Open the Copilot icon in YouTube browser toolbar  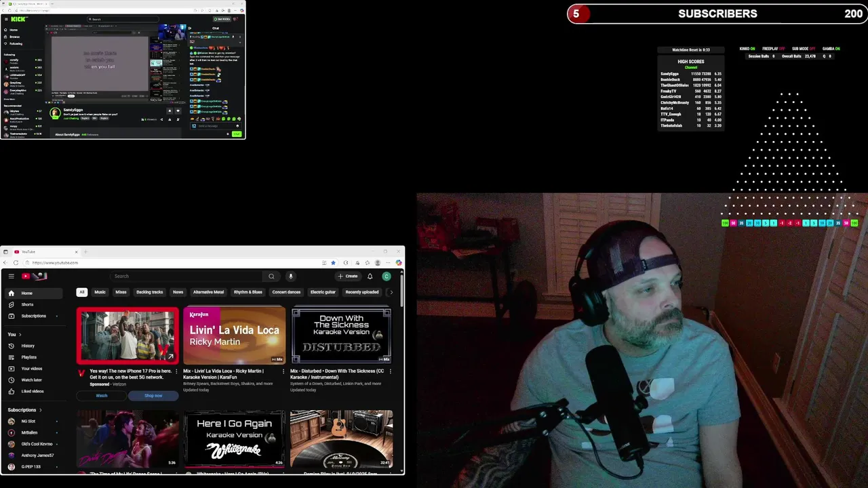pyautogui.click(x=399, y=262)
